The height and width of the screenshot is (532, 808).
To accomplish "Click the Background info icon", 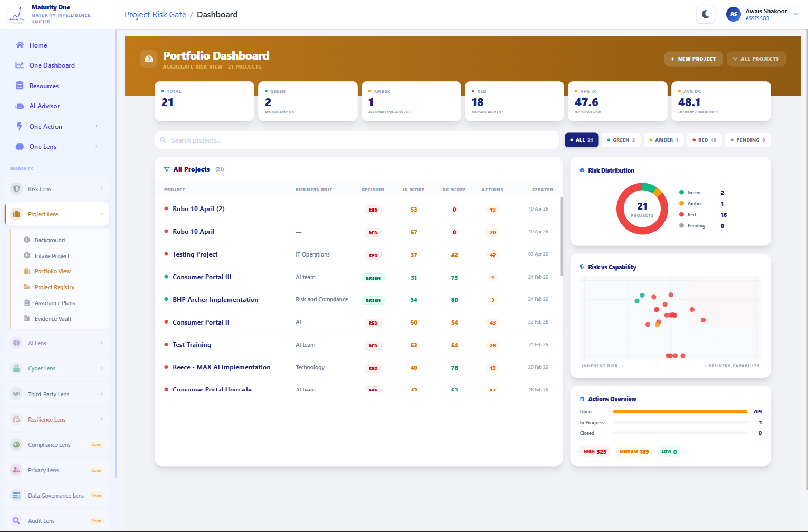I will [x=27, y=240].
